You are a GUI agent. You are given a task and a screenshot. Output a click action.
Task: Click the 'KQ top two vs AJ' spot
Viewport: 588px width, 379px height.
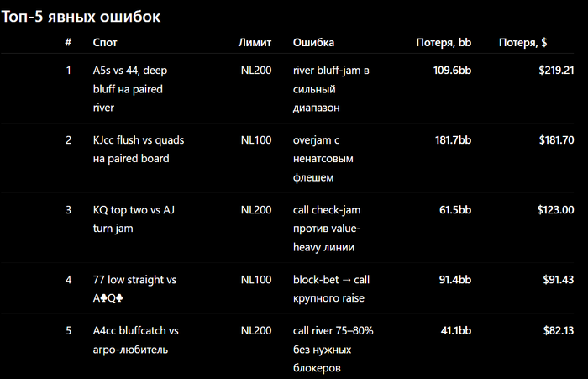coord(134,219)
